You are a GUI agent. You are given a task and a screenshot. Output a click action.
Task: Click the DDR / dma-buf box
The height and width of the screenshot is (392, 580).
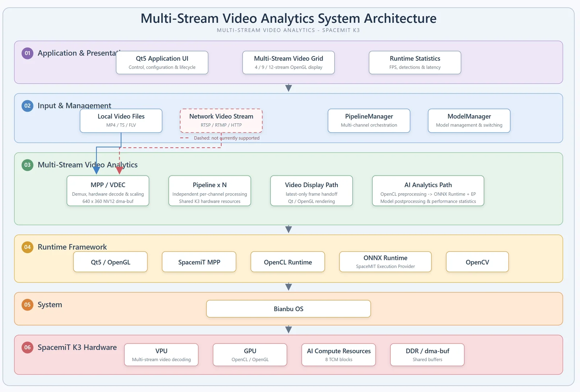click(427, 355)
